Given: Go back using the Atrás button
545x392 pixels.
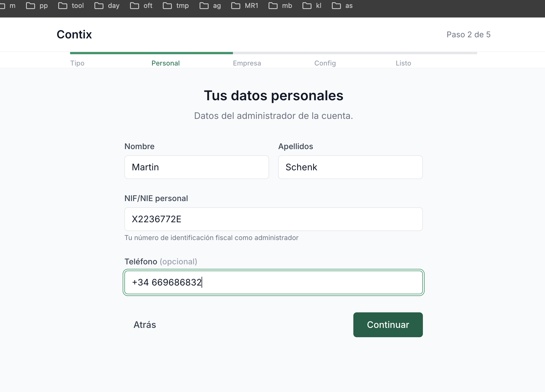Looking at the screenshot, I should (x=144, y=325).
